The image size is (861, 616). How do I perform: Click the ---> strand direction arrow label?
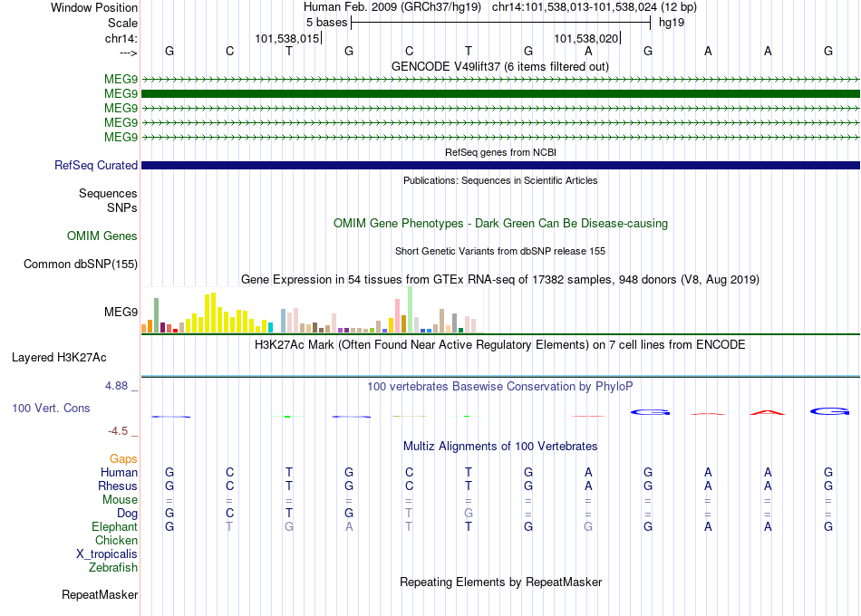click(129, 53)
